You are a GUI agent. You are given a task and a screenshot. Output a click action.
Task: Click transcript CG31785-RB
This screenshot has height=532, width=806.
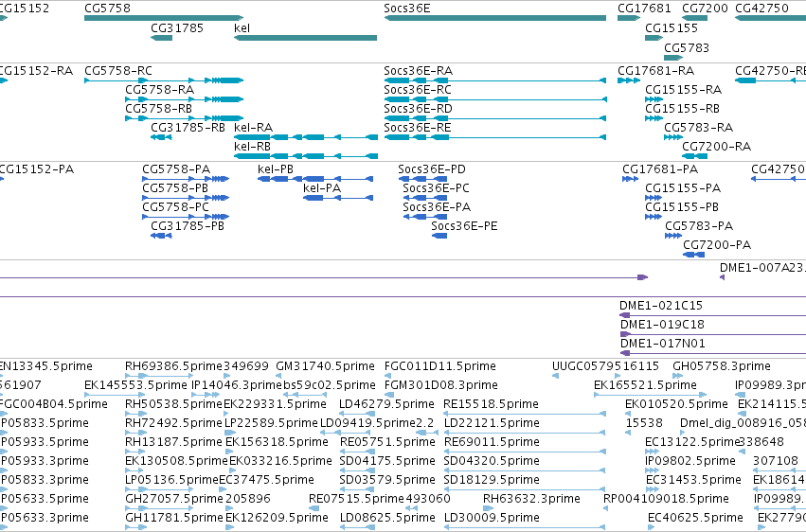(x=161, y=137)
